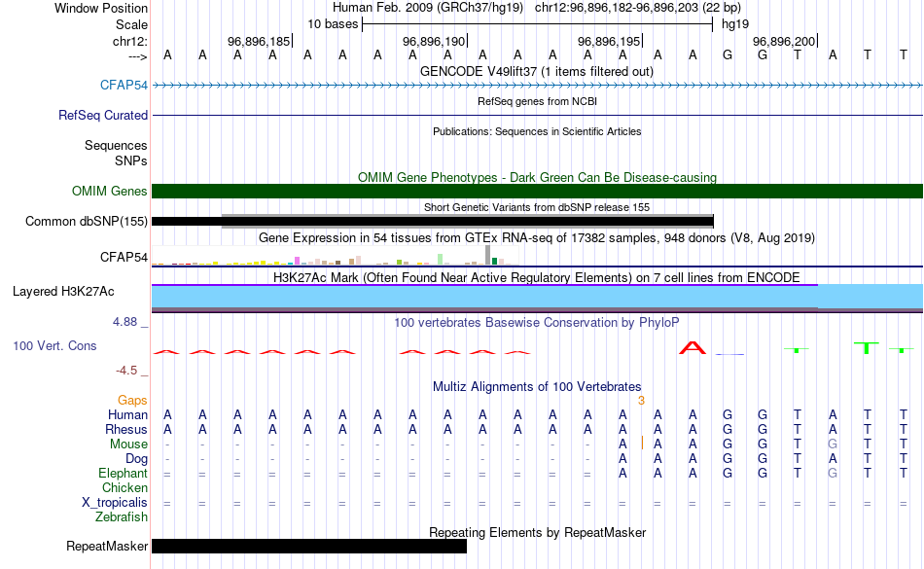The height and width of the screenshot is (569, 924).
Task: Open the Layered H3K27Ac track label
Action: [63, 291]
